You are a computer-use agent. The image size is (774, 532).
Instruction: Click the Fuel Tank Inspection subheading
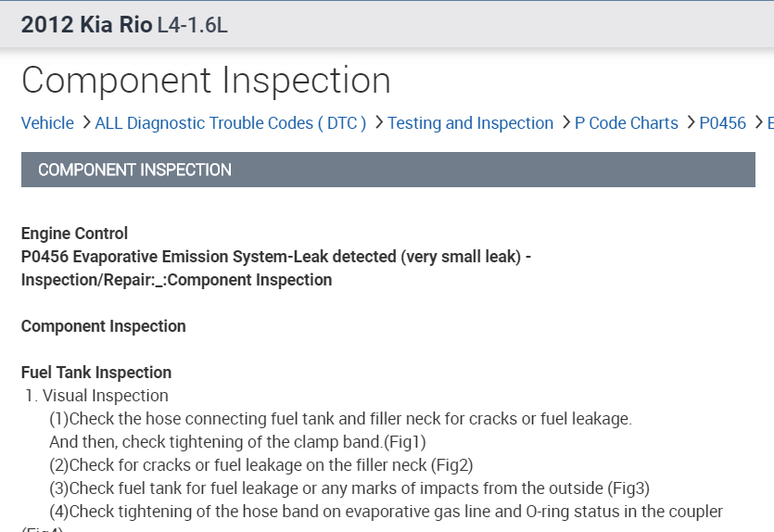[x=96, y=373]
